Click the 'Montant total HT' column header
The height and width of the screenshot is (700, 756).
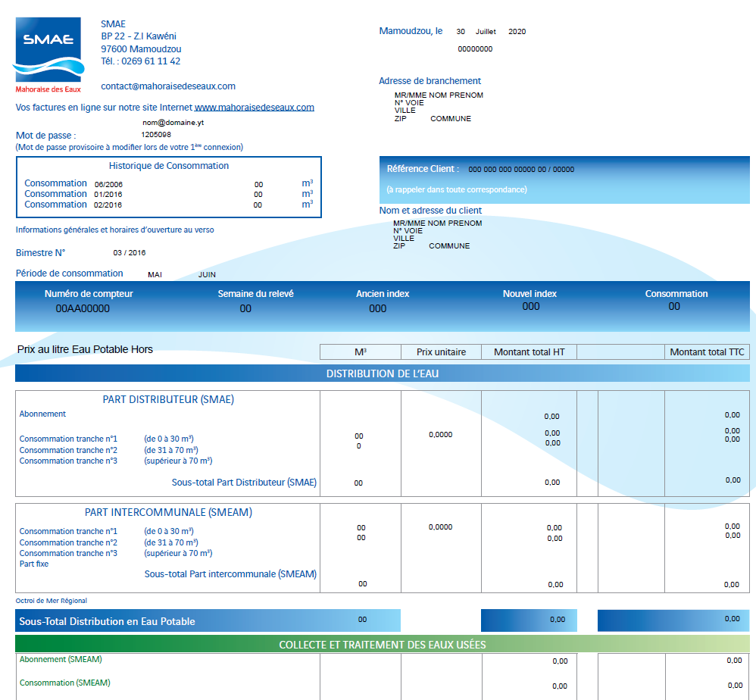pos(530,352)
